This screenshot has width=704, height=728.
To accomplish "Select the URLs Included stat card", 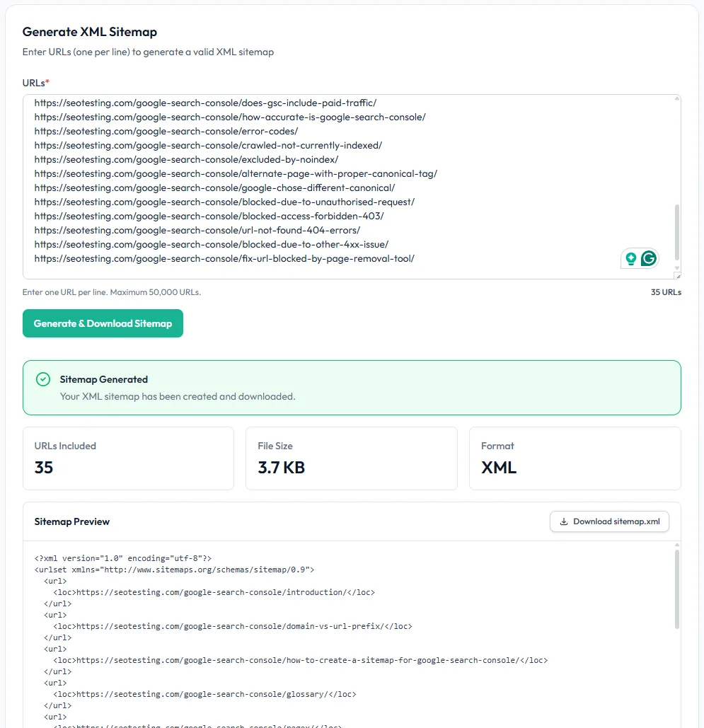I will click(128, 458).
